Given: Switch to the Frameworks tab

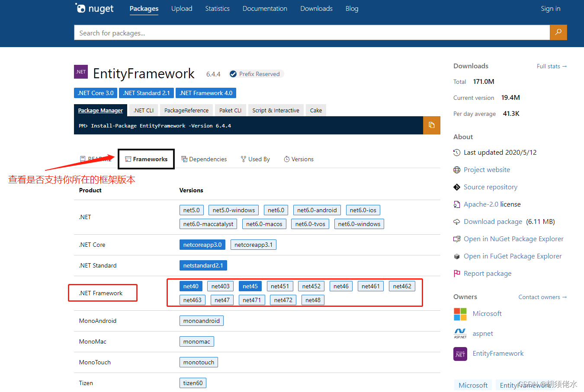Looking at the screenshot, I should tap(146, 159).
